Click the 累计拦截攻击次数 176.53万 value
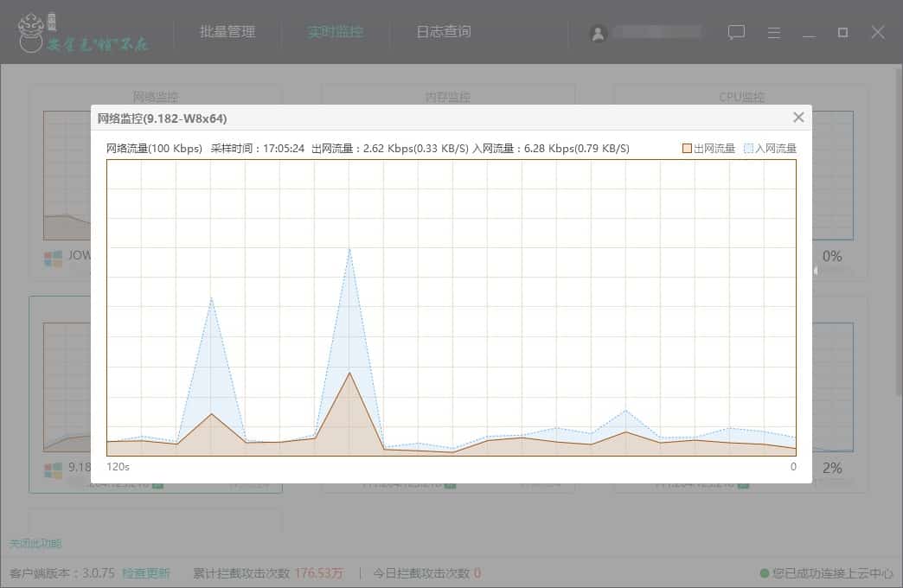This screenshot has width=903, height=588. pos(319,573)
